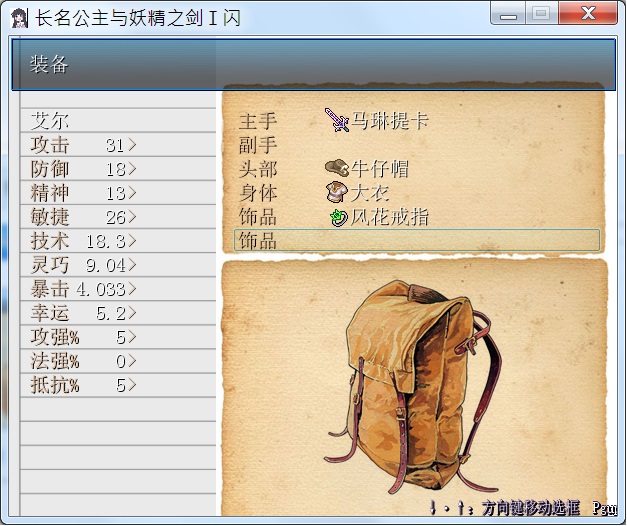The image size is (627, 526).
Task: Select the 头部 equipment slot
Action: coord(417,168)
